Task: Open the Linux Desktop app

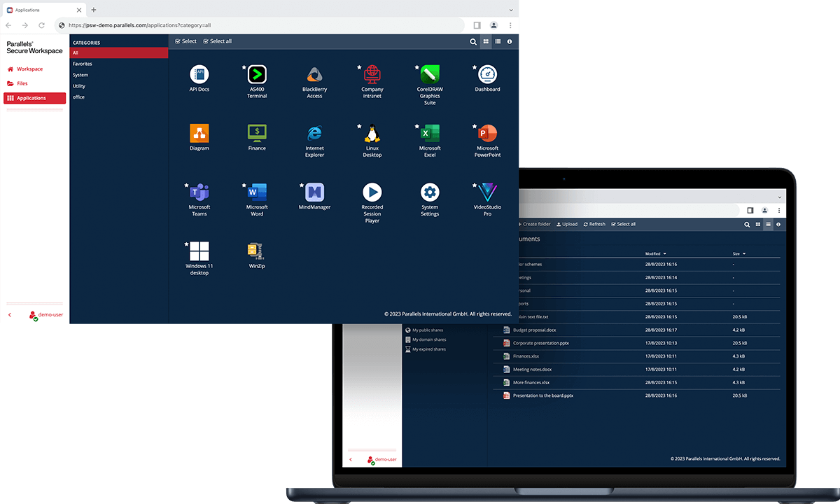Action: point(372,134)
